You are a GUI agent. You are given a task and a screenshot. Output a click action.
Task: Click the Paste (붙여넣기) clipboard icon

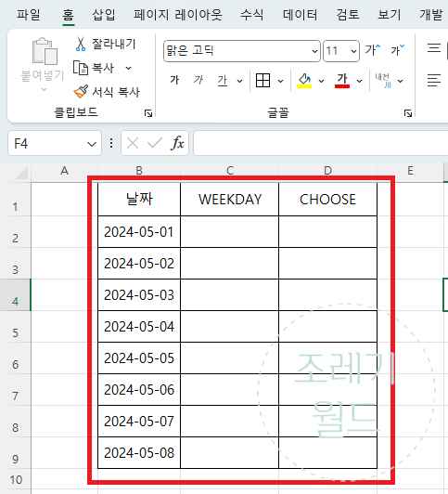(x=45, y=51)
